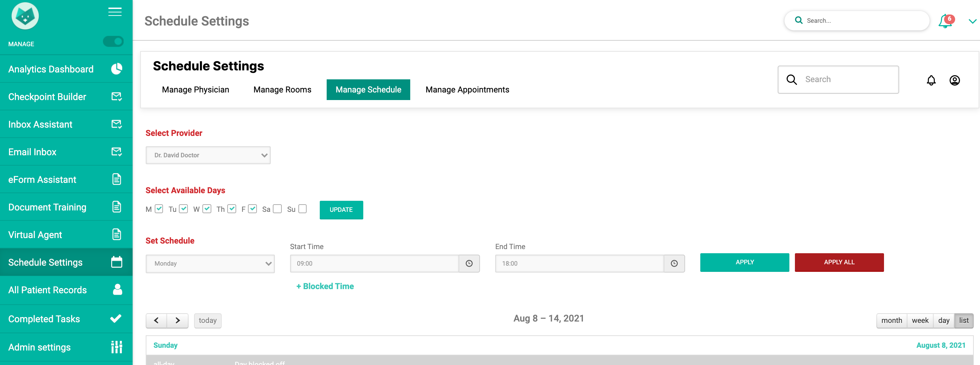Add a Blocked Time entry
Screen dimensions: 980x365
pos(325,286)
